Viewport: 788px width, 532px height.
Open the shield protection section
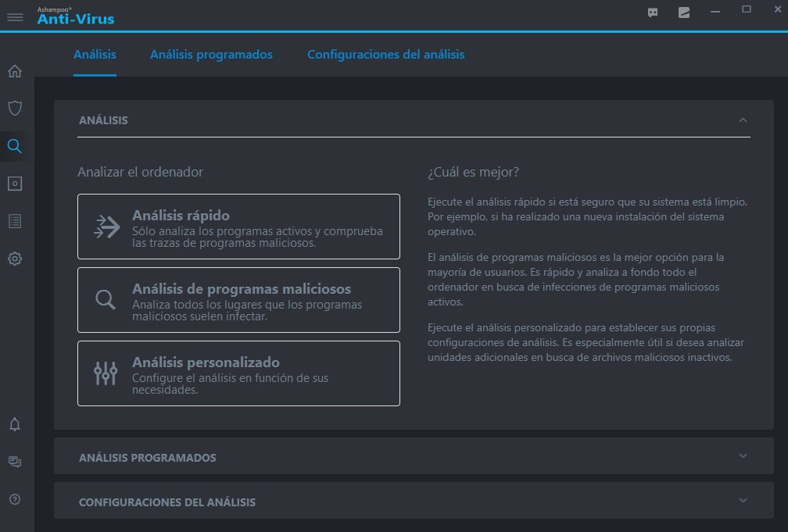[x=15, y=108]
